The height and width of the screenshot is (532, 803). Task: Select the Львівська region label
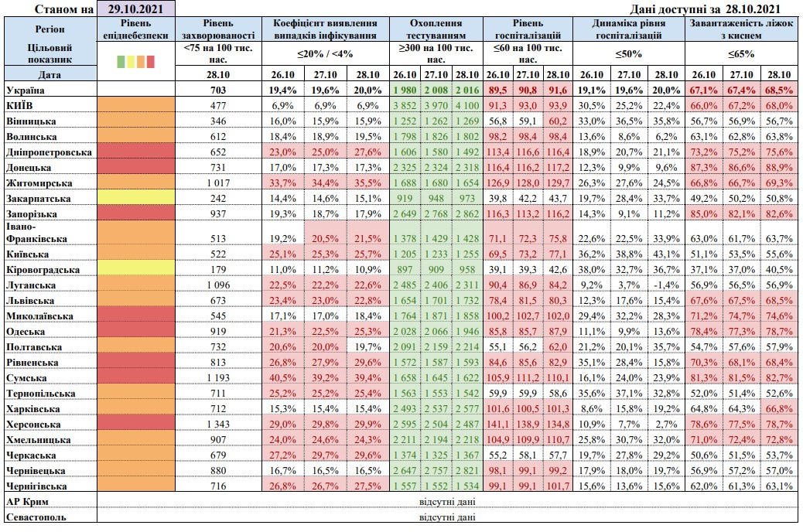[x=30, y=301]
